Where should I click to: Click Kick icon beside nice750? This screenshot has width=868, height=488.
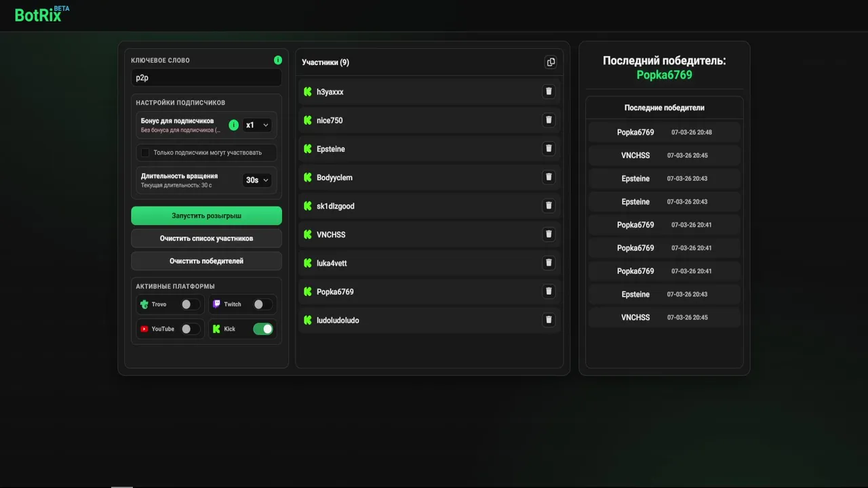pos(308,120)
